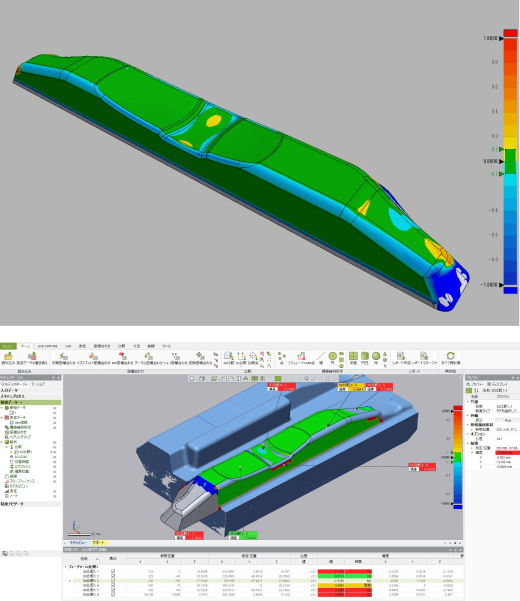Tick the display checkbox in first table row

(x=113, y=571)
